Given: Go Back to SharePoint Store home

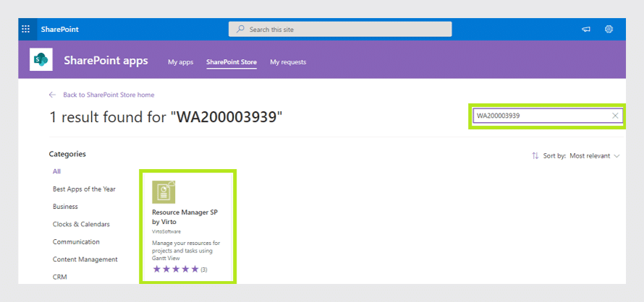Looking at the screenshot, I should pyautogui.click(x=109, y=95).
